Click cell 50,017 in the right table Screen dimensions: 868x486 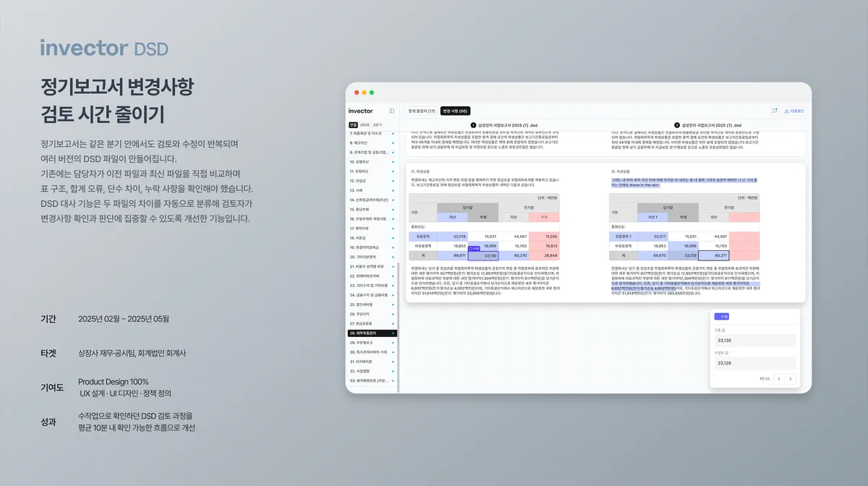click(x=653, y=236)
